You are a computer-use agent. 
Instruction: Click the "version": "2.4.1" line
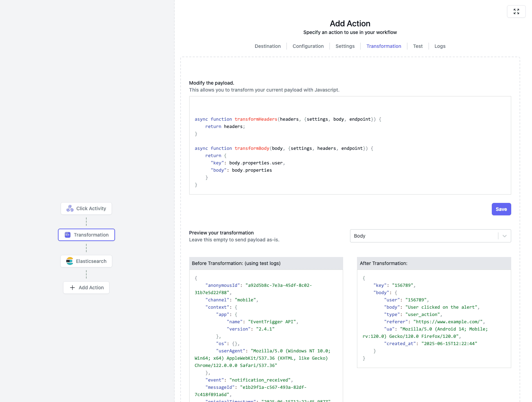(251, 329)
